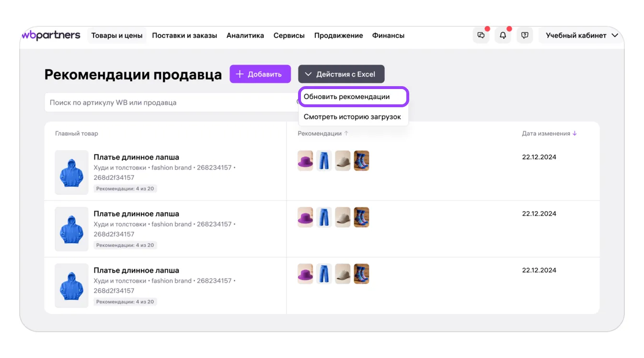Screen dimensions: 644x358
Task: Click the wbpartners logo
Action: [51, 35]
